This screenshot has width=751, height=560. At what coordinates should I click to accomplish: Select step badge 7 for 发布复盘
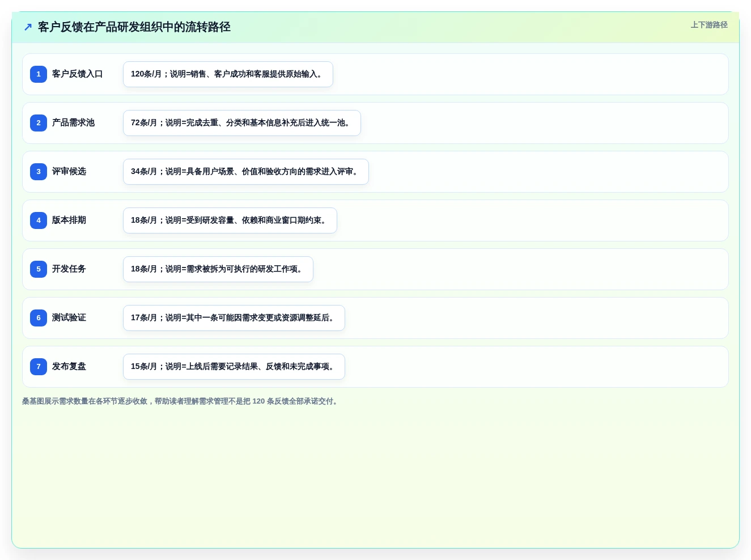coord(39,367)
